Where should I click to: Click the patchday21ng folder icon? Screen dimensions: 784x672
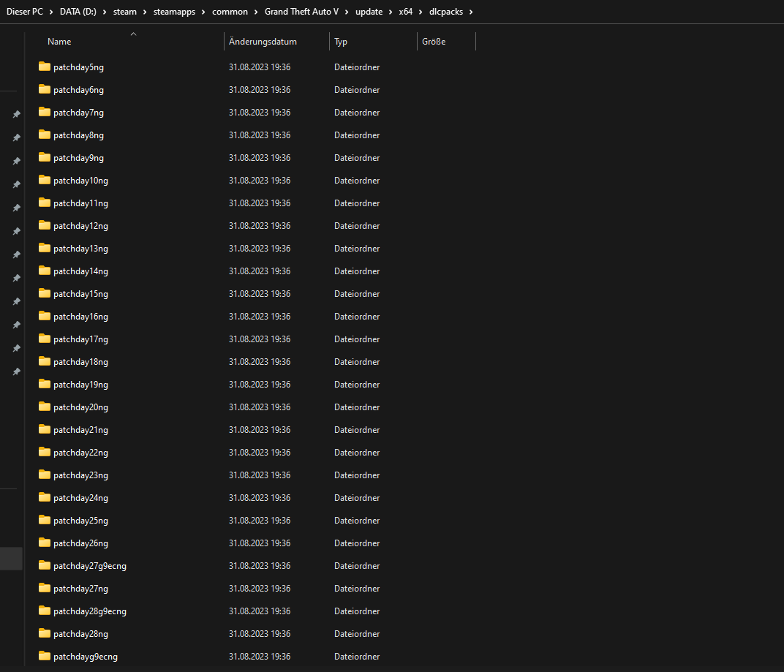(45, 429)
